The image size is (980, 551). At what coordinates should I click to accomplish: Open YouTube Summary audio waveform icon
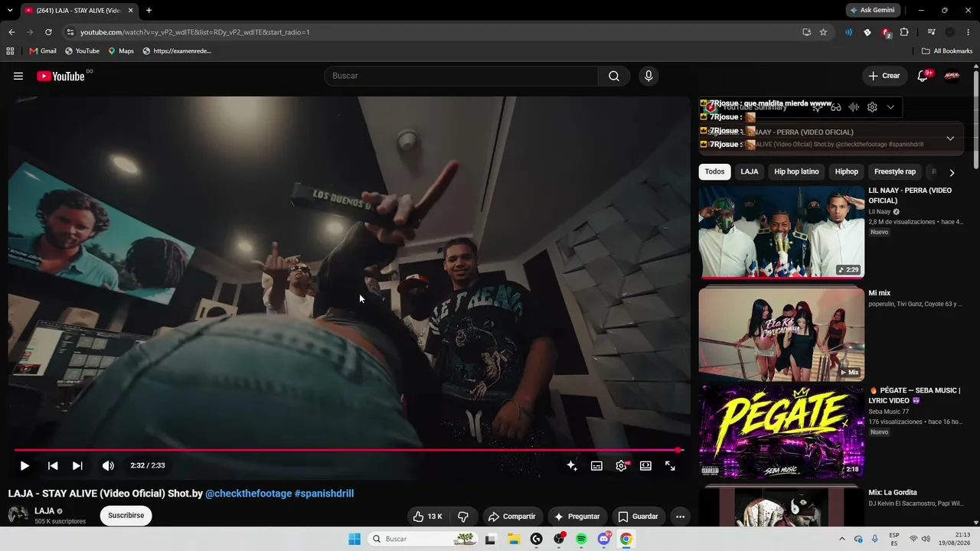[854, 107]
